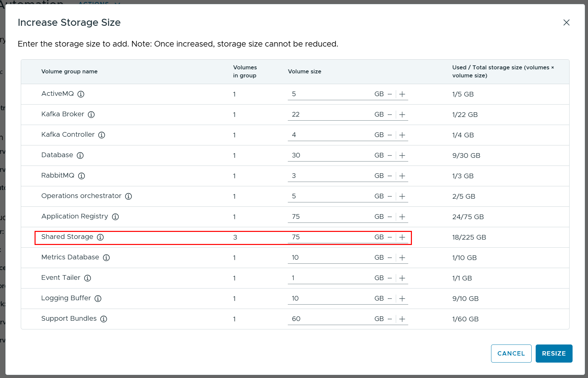The height and width of the screenshot is (378, 588).
Task: Increase Shared Storage volume size
Action: pyautogui.click(x=402, y=237)
